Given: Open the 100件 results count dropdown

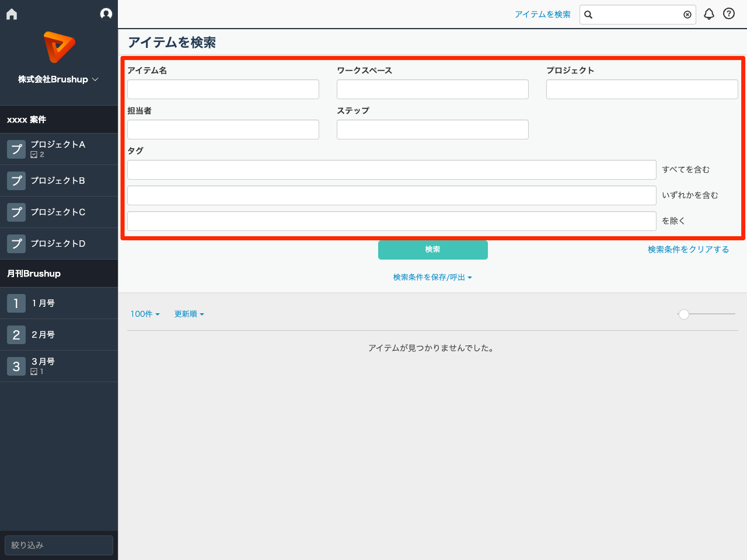Looking at the screenshot, I should click(145, 314).
